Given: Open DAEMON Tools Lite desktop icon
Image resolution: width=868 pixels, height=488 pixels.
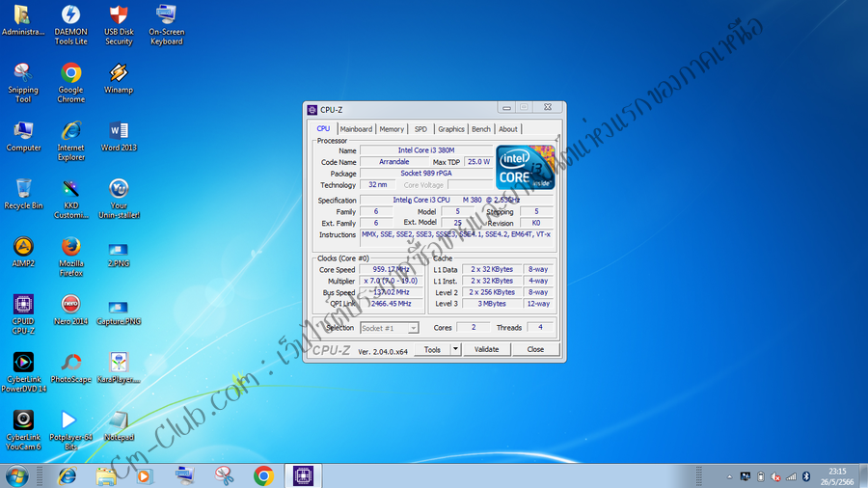Looking at the screenshot, I should tap(70, 25).
